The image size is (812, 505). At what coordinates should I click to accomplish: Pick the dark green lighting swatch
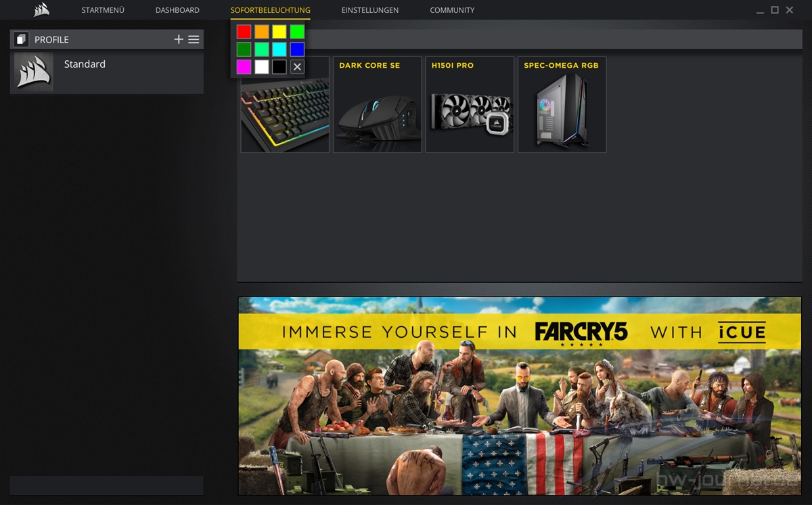(x=244, y=49)
